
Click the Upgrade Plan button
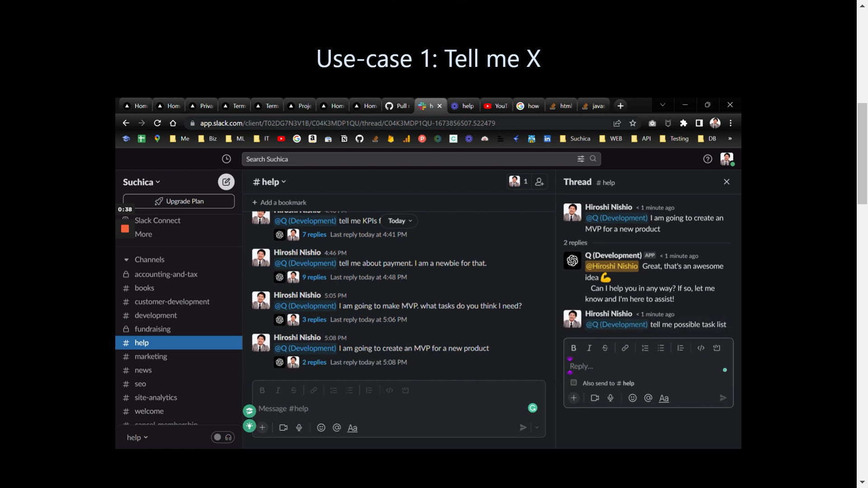click(x=179, y=202)
